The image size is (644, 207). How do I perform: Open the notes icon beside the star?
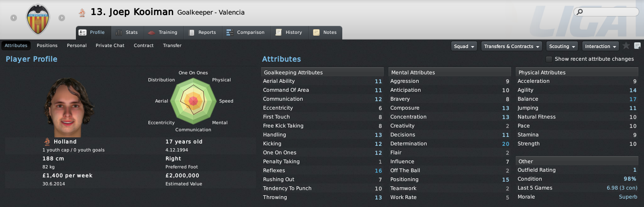[x=637, y=46]
